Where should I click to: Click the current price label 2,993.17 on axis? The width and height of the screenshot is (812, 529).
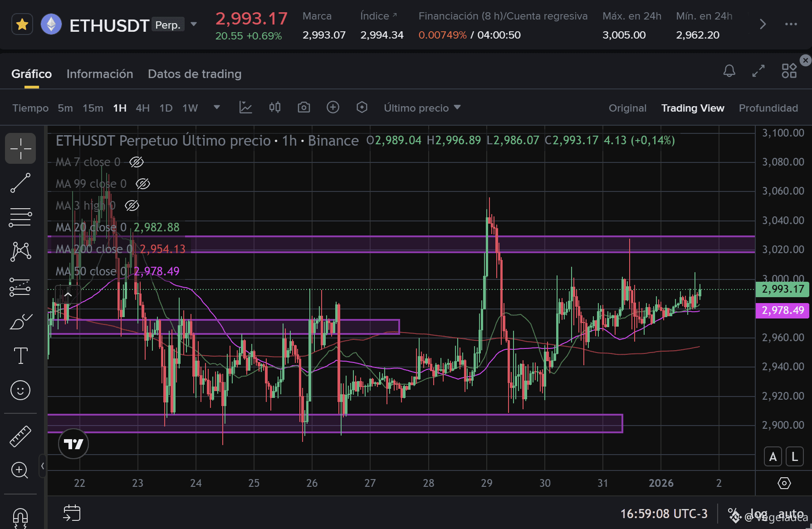(x=783, y=289)
